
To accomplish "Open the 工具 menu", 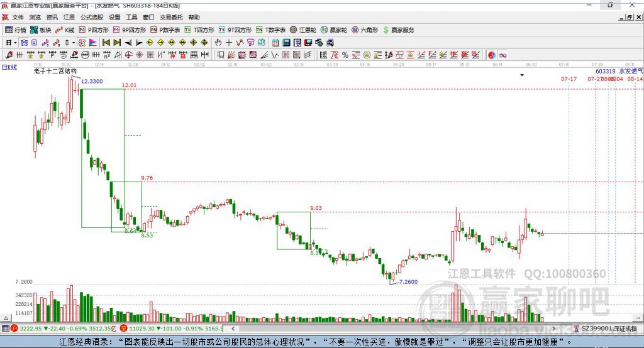I will pos(131,17).
